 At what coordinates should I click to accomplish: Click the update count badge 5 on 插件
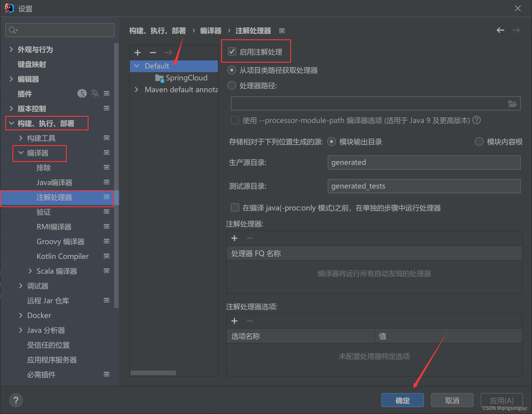pos(82,94)
